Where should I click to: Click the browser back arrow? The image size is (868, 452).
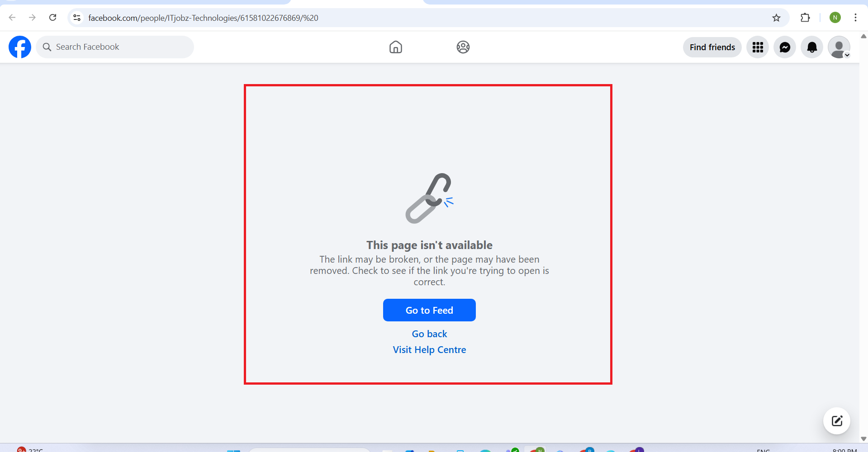(12, 18)
